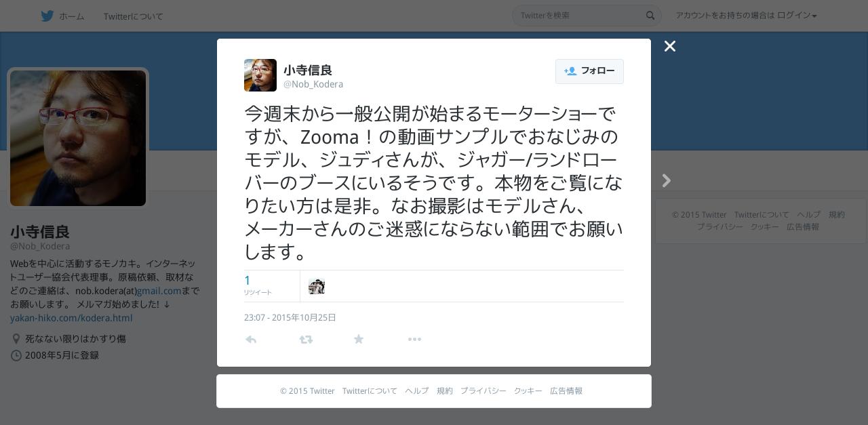Click the 23:07 - 2015年10月25日 timestamp

290,317
